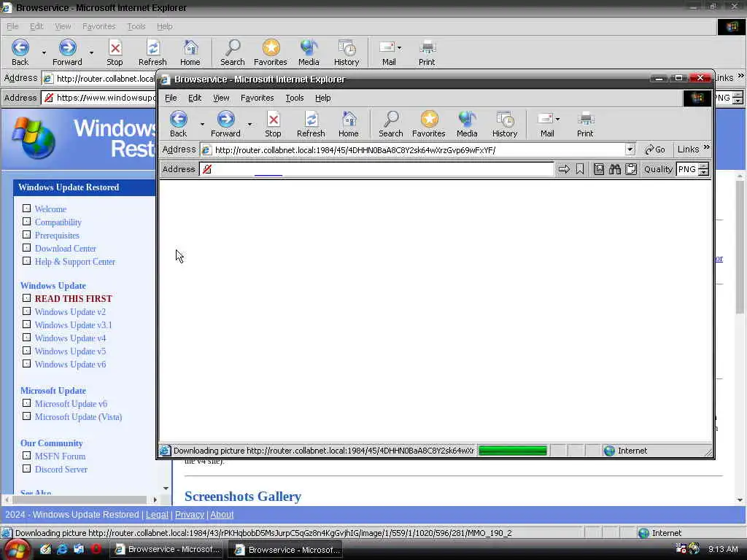Click the Browservice find binoculars icon
747x560 pixels.
coord(614,169)
